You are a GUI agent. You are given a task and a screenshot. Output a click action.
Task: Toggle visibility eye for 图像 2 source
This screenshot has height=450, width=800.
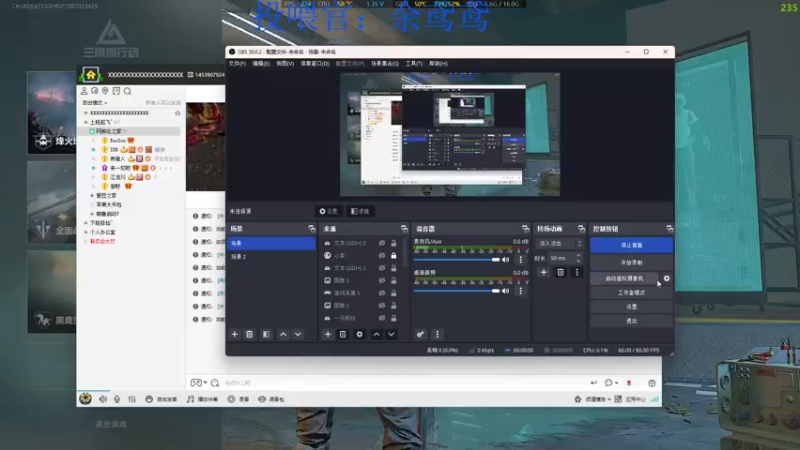point(382,306)
